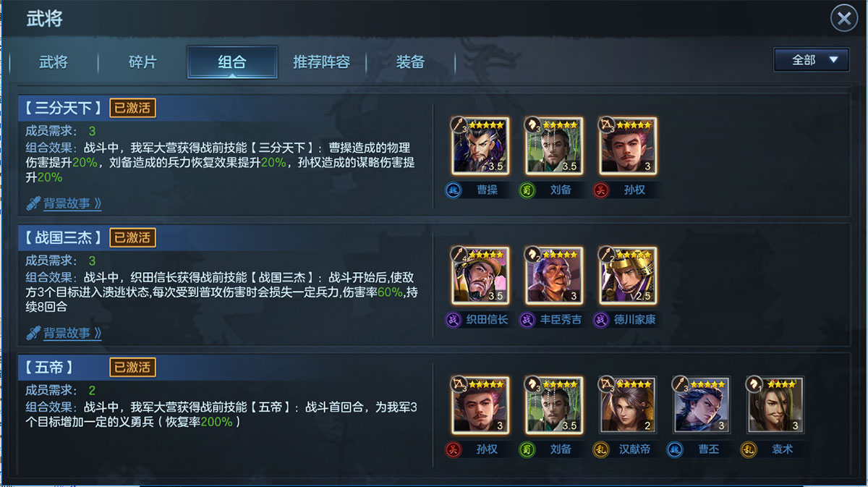The width and height of the screenshot is (868, 487).
Task: Select 德川家康 hero portrait
Action: [x=628, y=275]
